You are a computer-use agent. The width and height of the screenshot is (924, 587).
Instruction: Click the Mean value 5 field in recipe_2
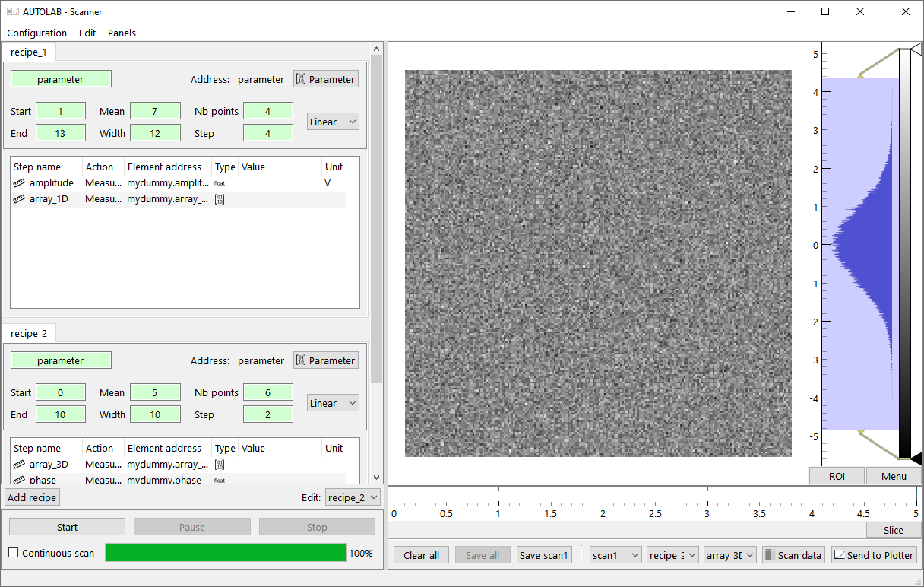(155, 392)
